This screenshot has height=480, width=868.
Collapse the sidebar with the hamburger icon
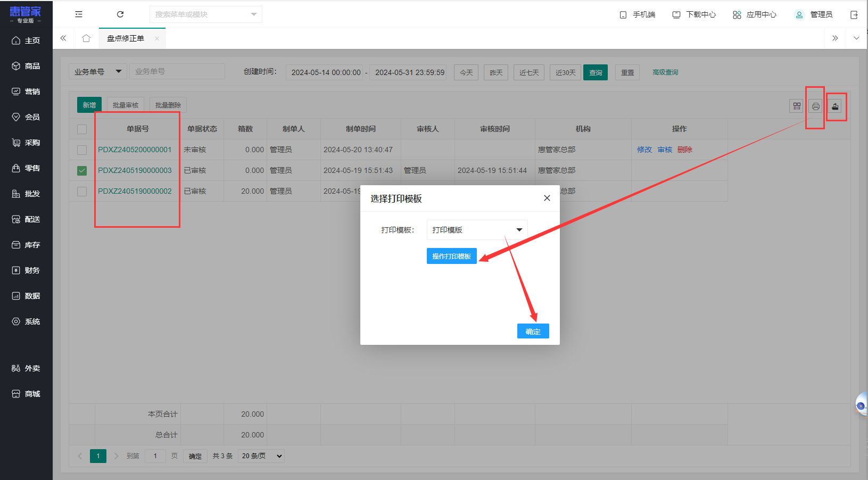point(79,14)
